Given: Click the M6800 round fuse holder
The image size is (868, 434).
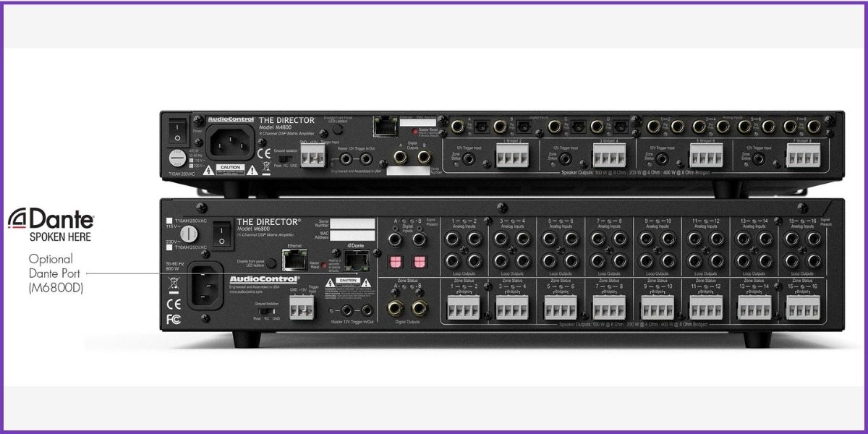Looking at the screenshot, I should pyautogui.click(x=188, y=233).
